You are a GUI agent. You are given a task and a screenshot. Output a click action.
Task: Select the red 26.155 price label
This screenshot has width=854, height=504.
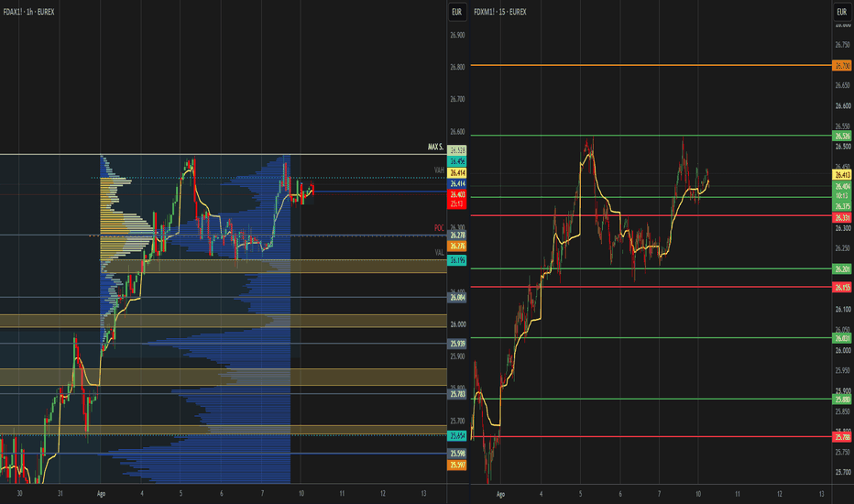(842, 287)
